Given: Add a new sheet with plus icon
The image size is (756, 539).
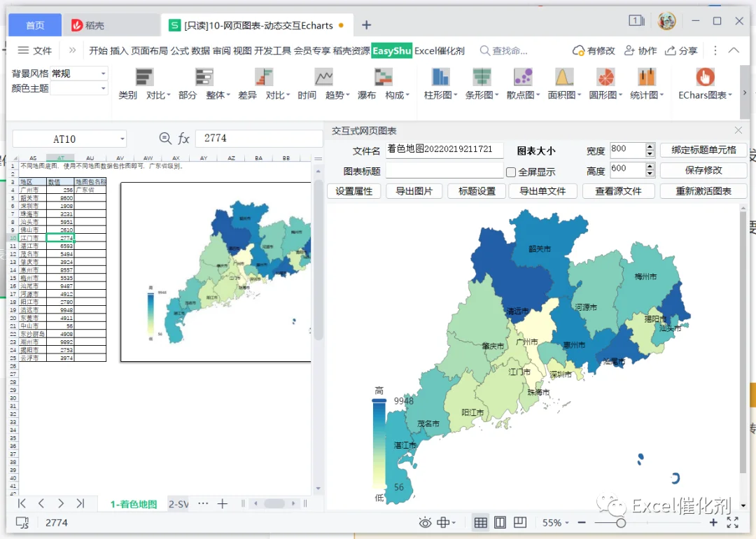Looking at the screenshot, I should [223, 504].
